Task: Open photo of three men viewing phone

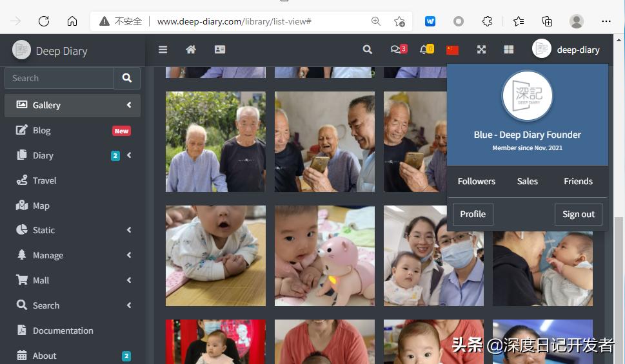Action: [324, 142]
